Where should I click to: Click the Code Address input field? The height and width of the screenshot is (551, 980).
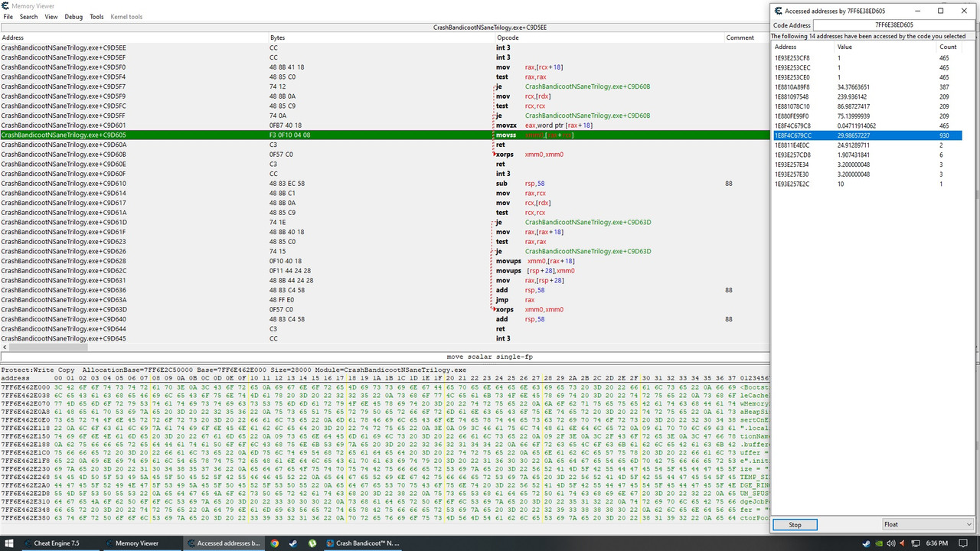[x=894, y=25]
